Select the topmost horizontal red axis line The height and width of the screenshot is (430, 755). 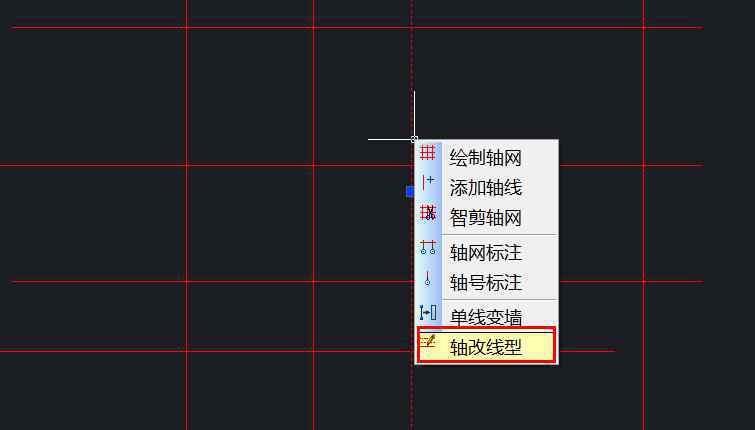tap(356, 27)
